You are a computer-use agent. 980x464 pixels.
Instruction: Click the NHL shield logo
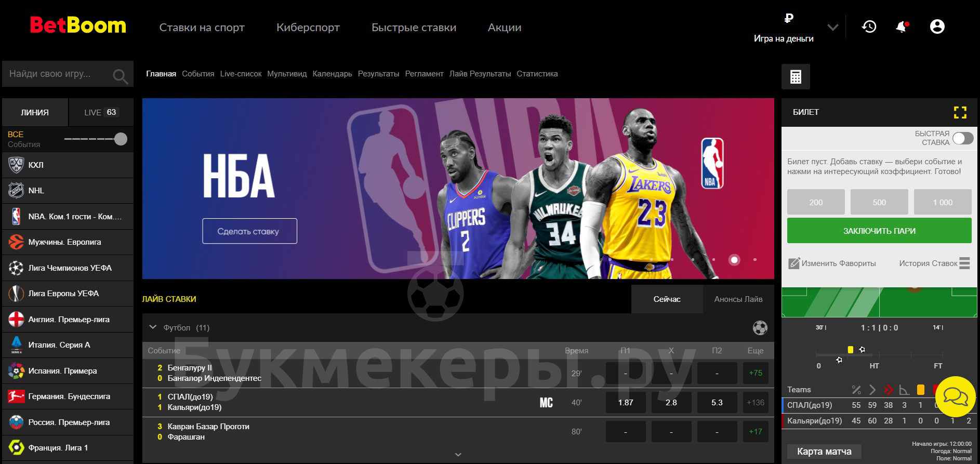[16, 191]
